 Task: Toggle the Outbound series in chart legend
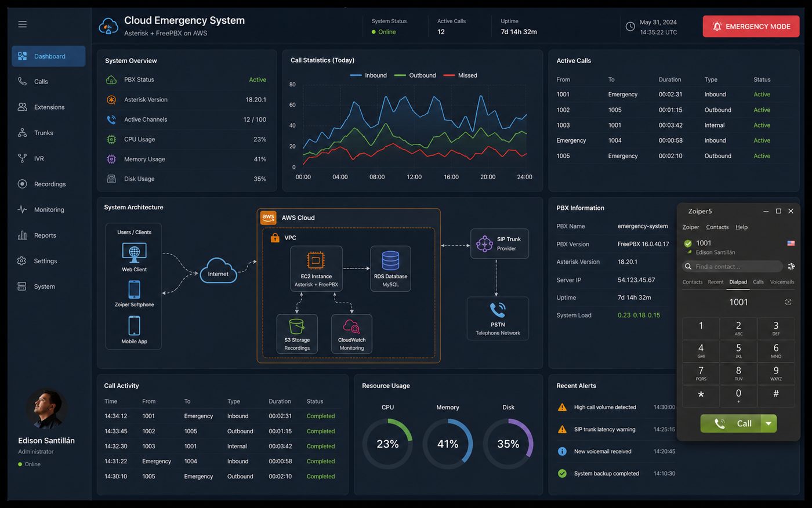click(415, 75)
